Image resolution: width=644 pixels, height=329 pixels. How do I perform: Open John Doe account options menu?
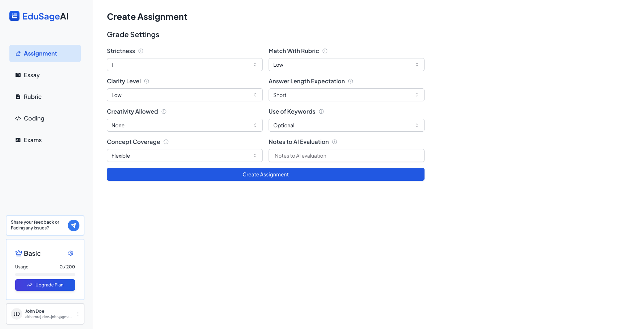coord(78,314)
